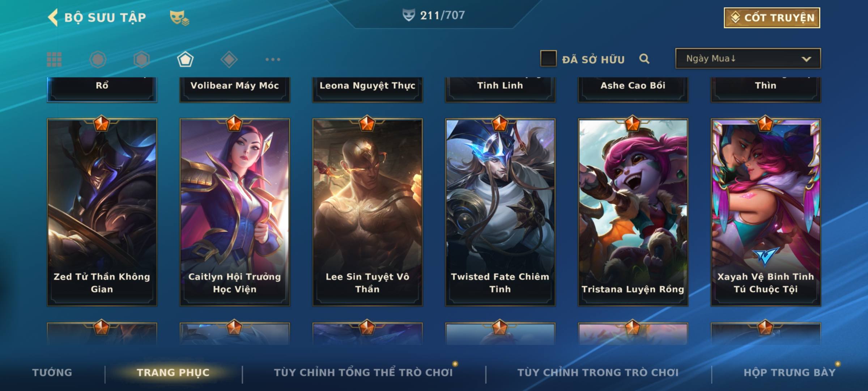Viewport: 868px width, 391px height.
Task: Switch to the Tướng tab
Action: pyautogui.click(x=52, y=373)
